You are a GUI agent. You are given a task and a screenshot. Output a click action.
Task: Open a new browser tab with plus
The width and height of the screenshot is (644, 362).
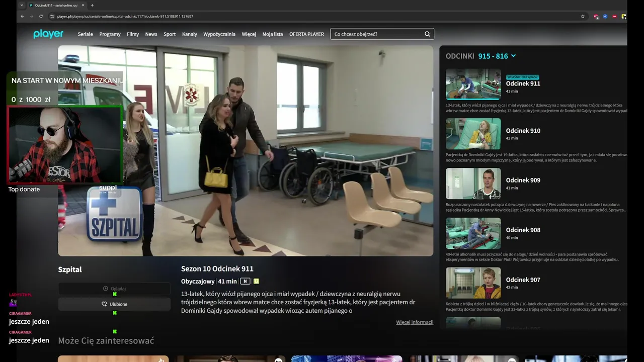[x=92, y=5]
